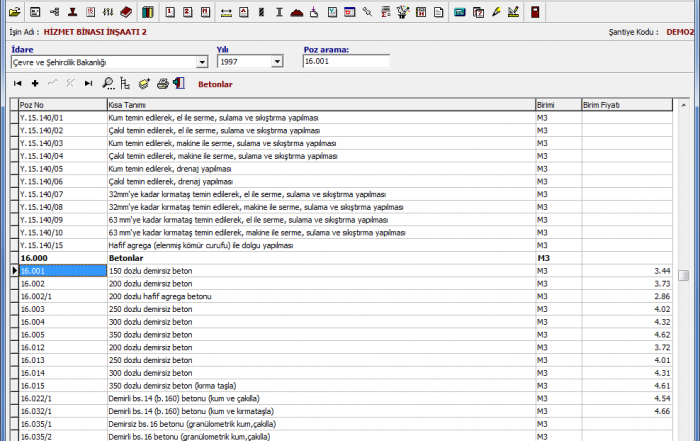Add new record with plus button
The width and height of the screenshot is (700, 441).
35,84
